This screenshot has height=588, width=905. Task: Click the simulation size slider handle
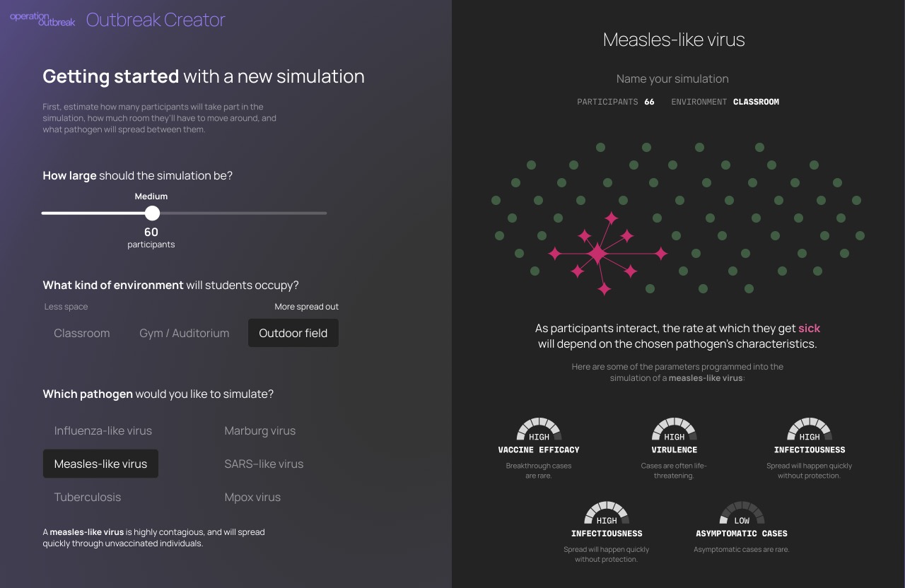pos(151,213)
